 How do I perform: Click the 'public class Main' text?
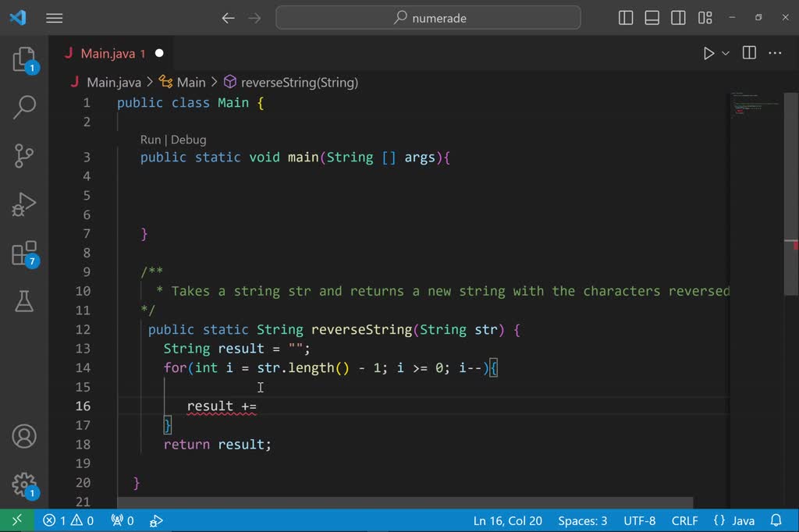point(183,103)
